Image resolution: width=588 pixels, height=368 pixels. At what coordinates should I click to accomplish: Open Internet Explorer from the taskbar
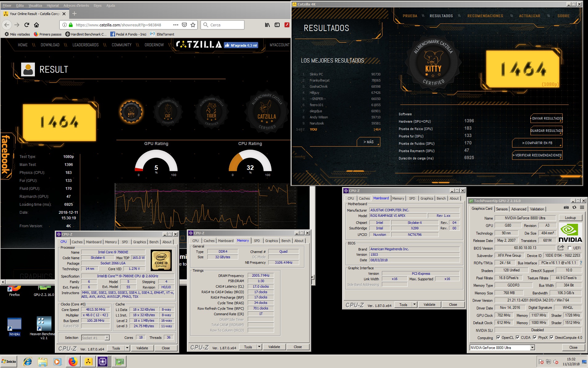[x=28, y=362]
